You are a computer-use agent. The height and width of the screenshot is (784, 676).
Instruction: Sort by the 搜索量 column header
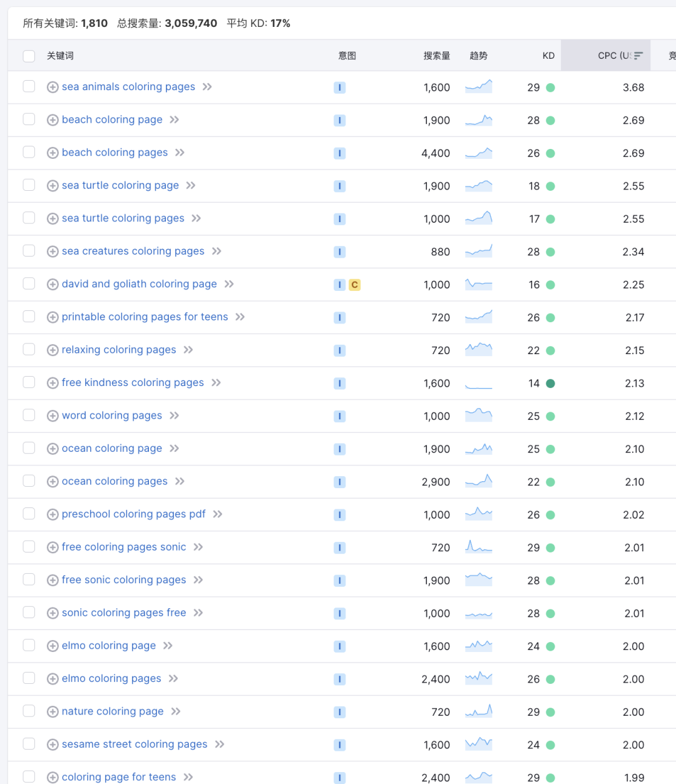tap(436, 56)
